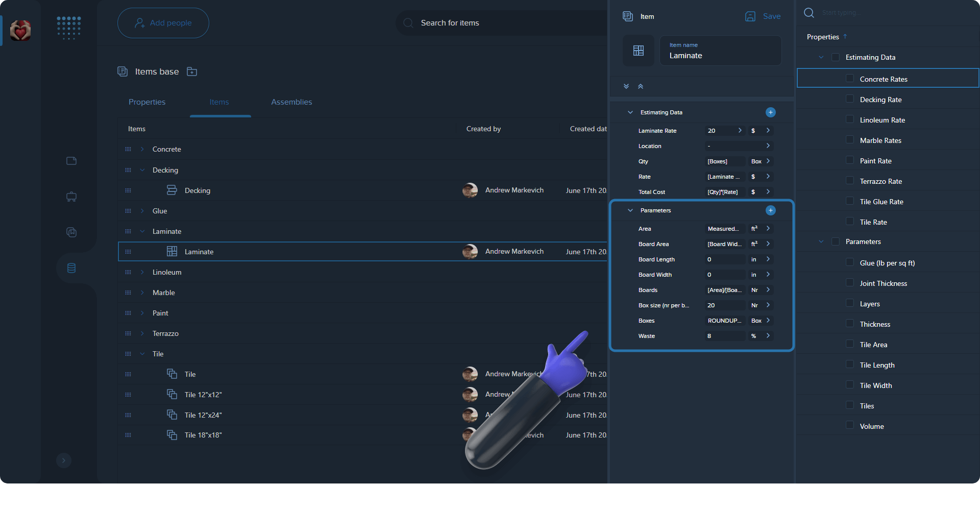Collapse the Laminate folder
980x509 pixels.
tap(142, 231)
